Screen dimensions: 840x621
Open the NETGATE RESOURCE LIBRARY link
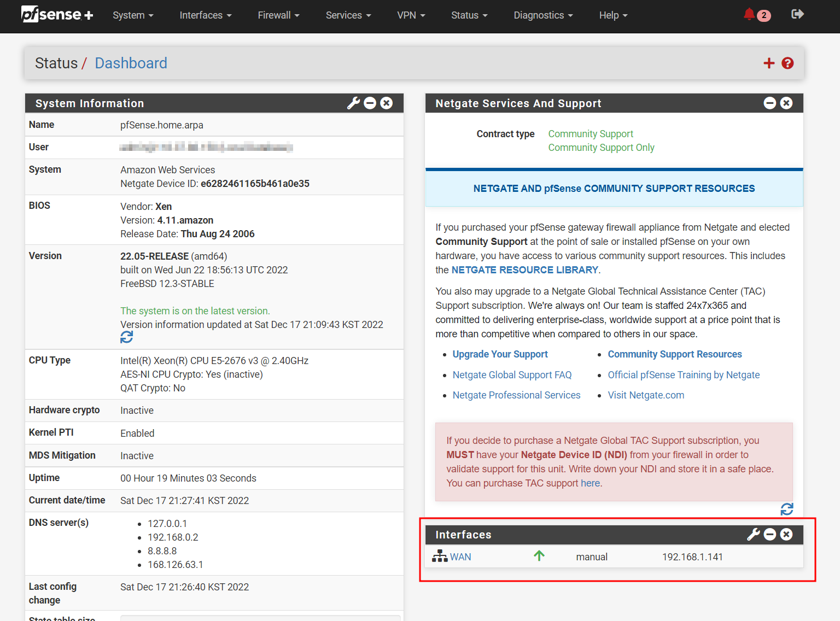(525, 270)
